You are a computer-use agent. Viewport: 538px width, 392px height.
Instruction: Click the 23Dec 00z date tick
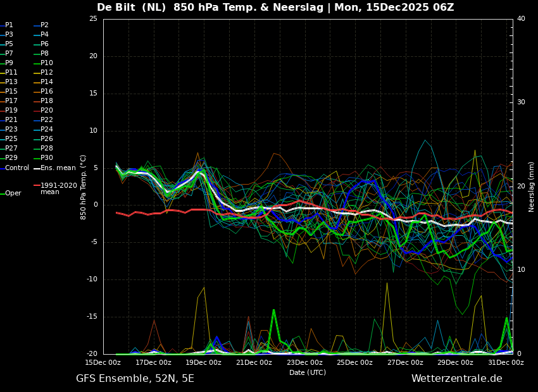coord(304,362)
